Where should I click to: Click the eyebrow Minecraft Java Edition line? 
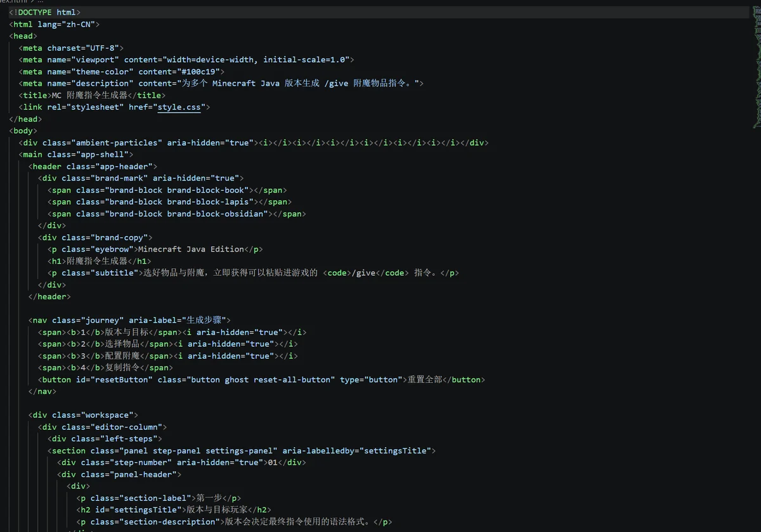point(155,249)
